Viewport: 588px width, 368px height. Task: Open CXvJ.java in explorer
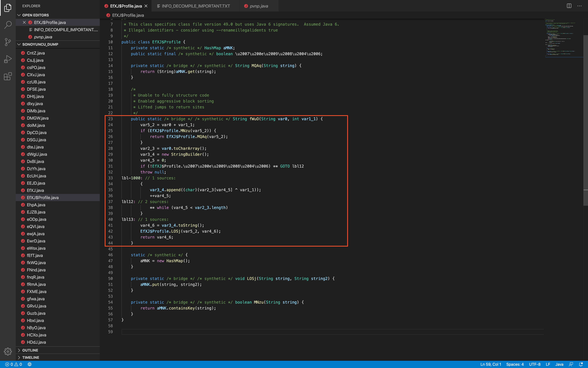(x=58, y=75)
